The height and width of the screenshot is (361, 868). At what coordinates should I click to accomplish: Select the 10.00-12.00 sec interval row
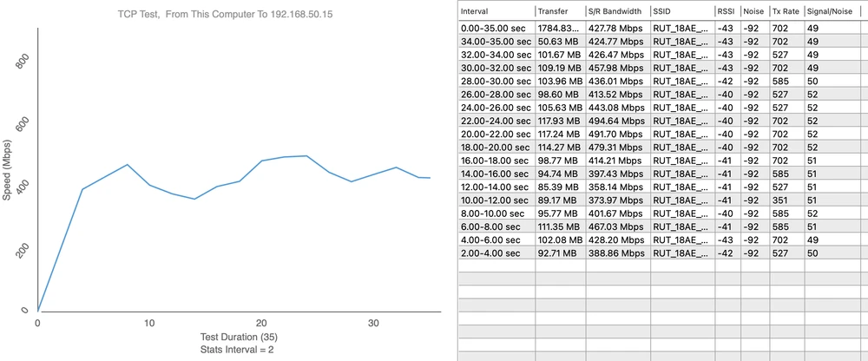click(496, 199)
